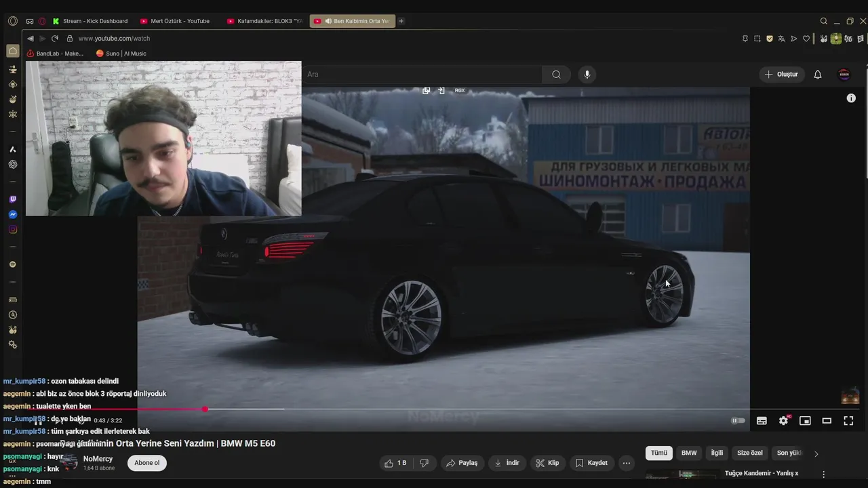Open the Spotify sidebar icon
Viewport: 868px width, 488px height.
12,264
